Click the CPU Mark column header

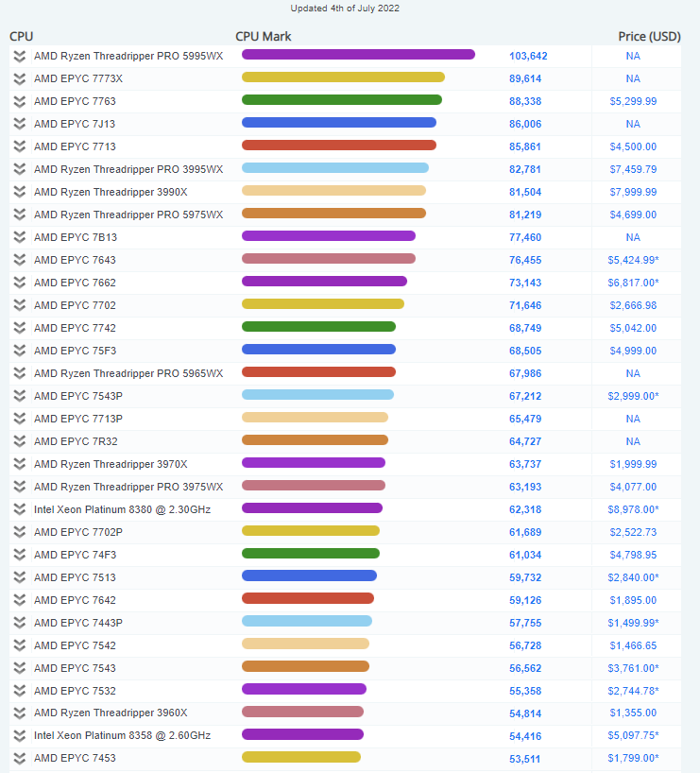264,37
